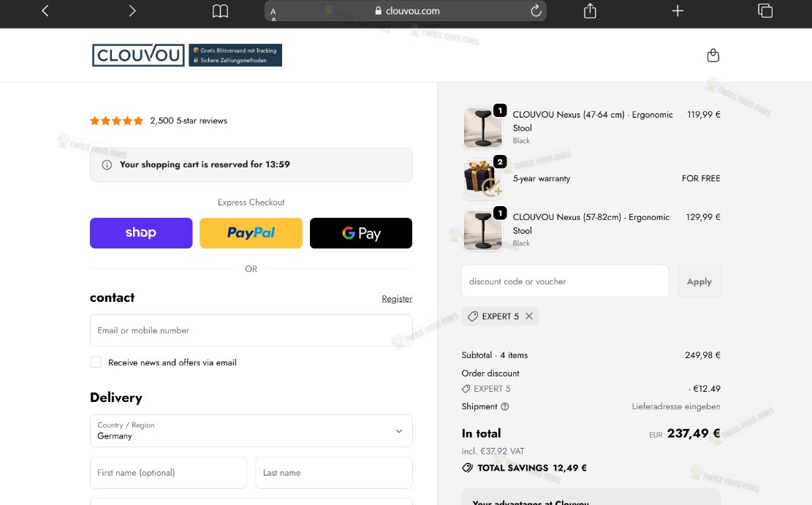This screenshot has width=812, height=505.
Task: Click the tag icon beside the order discount code
Action: coord(466,389)
